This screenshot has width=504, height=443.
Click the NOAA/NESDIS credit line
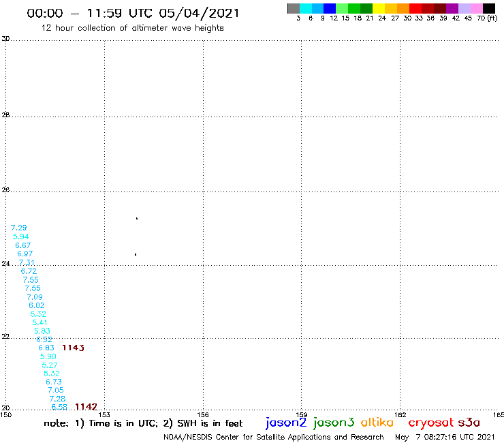click(x=274, y=437)
